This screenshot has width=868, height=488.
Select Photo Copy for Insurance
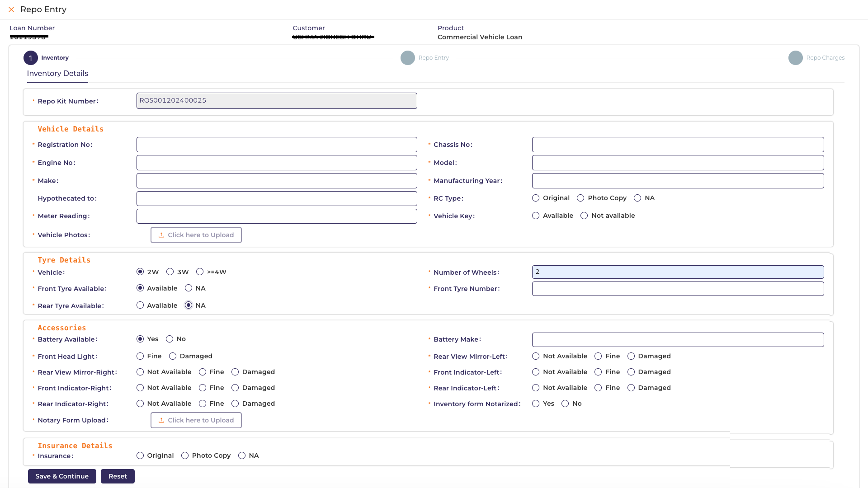tap(185, 456)
